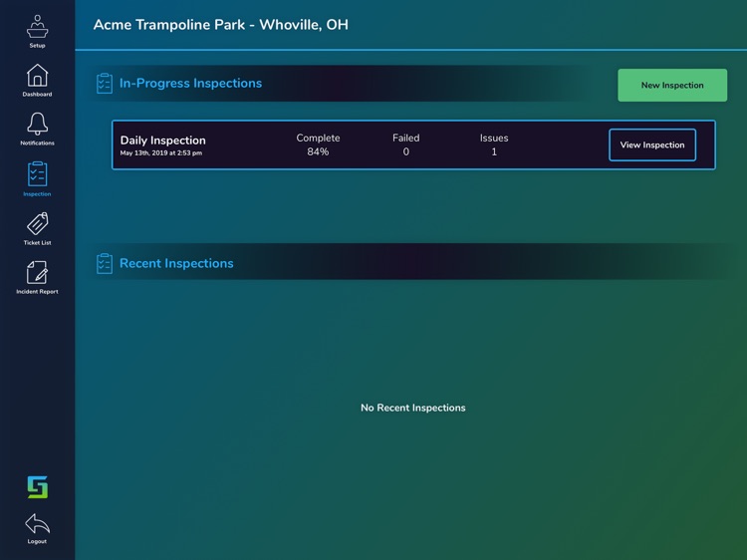This screenshot has width=747, height=560.
Task: Select the Inspection checklist sidebar icon
Action: coord(37,174)
